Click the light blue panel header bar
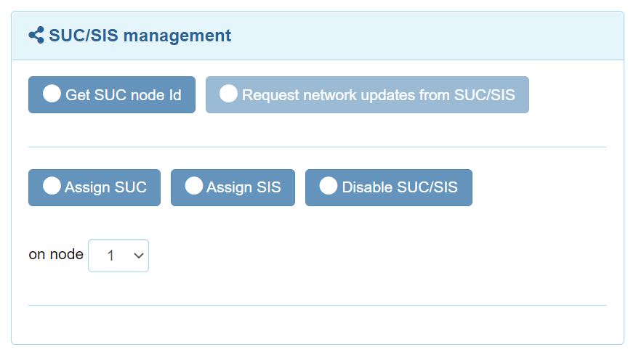The height and width of the screenshot is (355, 644). 436,35
